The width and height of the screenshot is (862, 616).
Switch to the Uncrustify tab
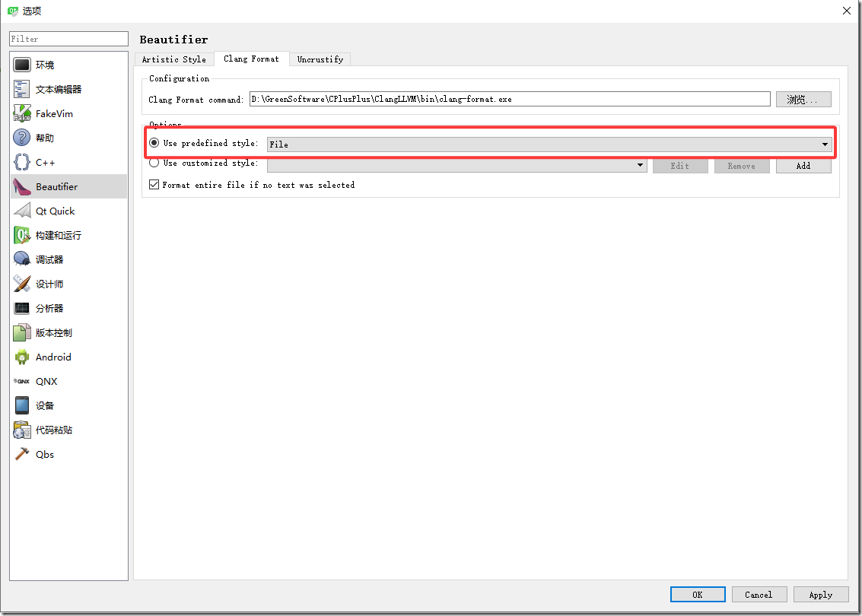point(320,59)
